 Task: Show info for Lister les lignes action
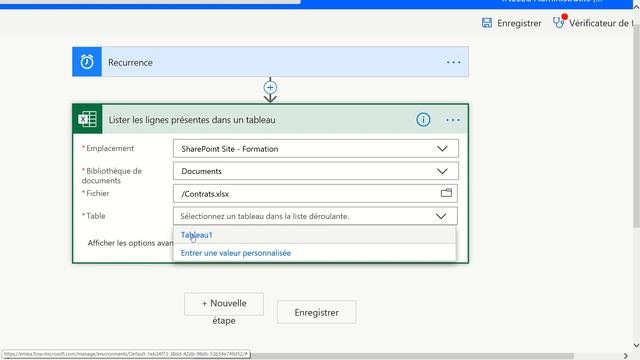pyautogui.click(x=423, y=120)
